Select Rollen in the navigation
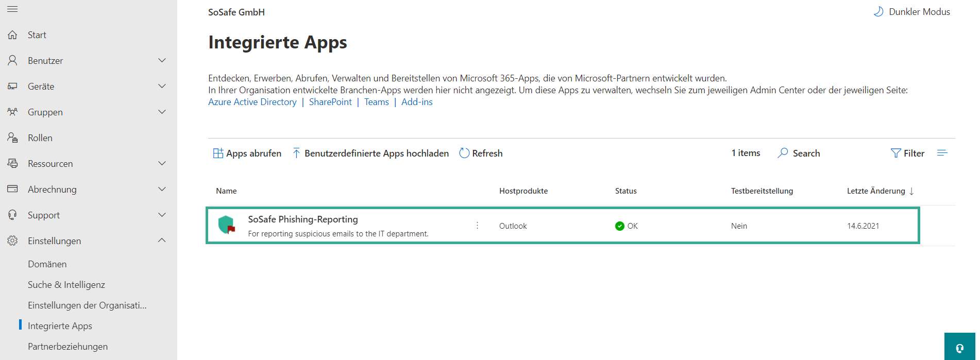Image resolution: width=980 pixels, height=360 pixels. 40,138
